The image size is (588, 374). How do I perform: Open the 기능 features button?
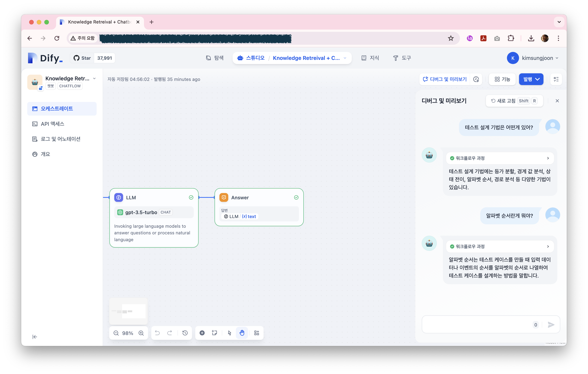502,79
